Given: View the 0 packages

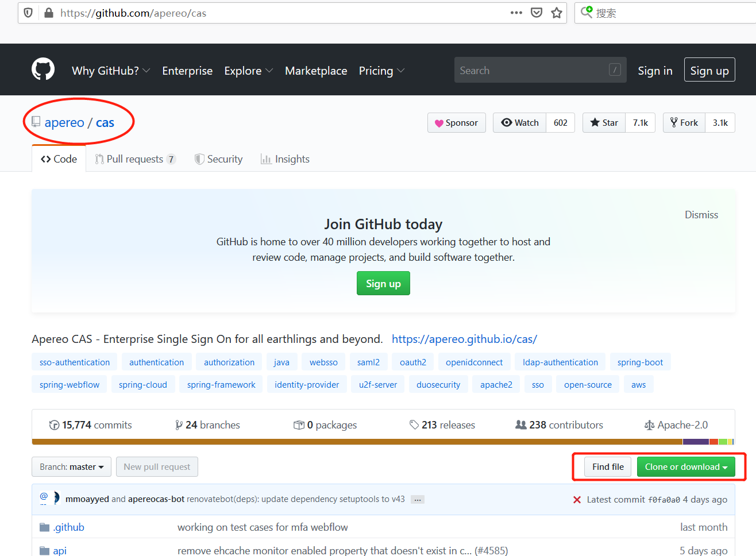Looking at the screenshot, I should pos(325,425).
